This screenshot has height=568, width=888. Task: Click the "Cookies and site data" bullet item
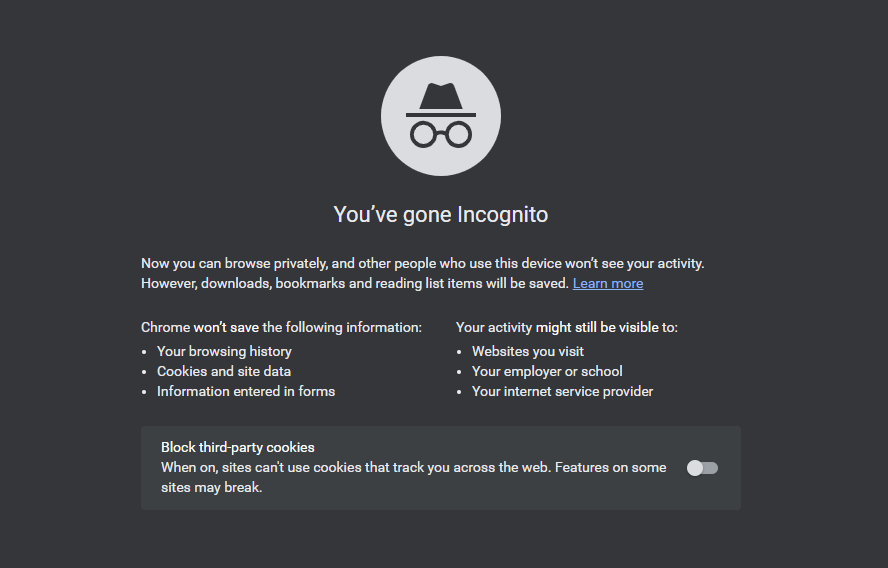[224, 372]
